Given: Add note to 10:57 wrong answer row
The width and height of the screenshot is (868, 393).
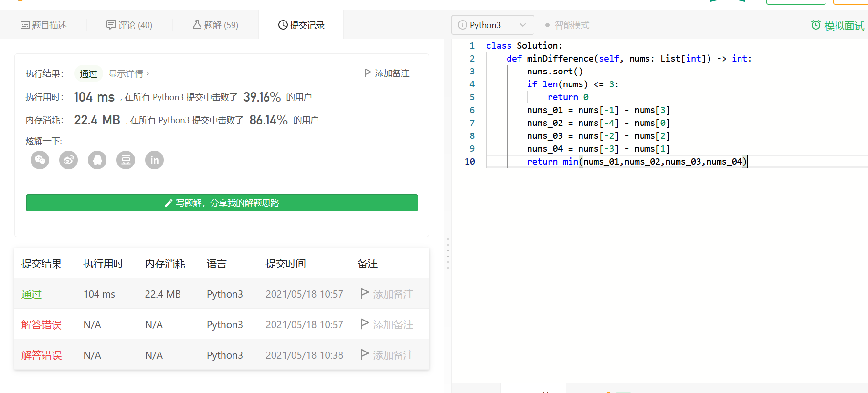Looking at the screenshot, I should point(387,324).
